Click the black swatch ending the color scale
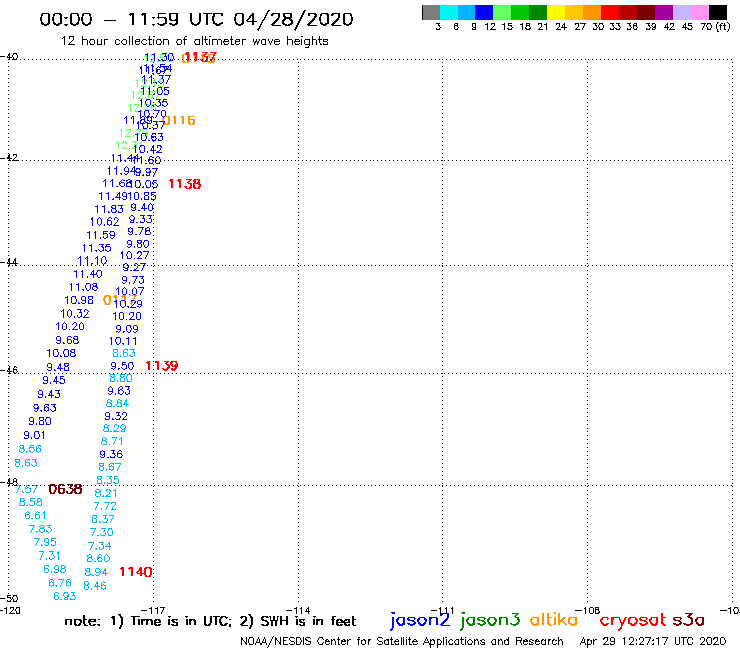The image size is (740, 650). [x=717, y=12]
